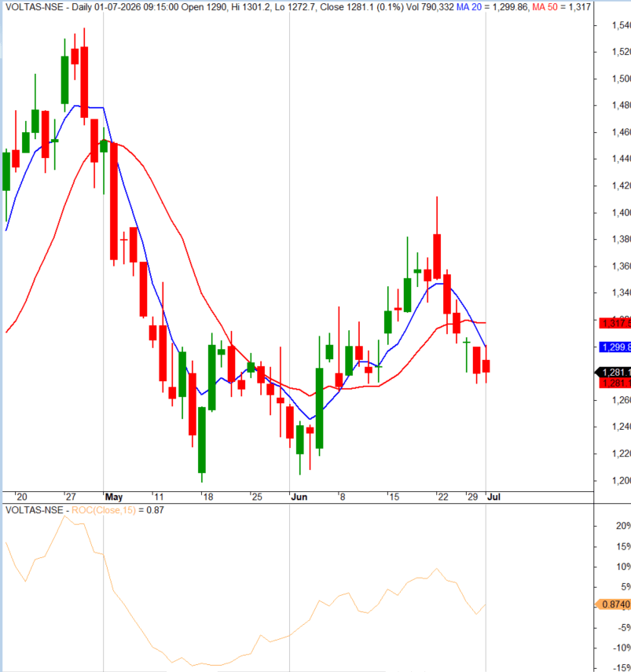Click the tall green candle after Jun start
This screenshot has width=631, height=672.
click(320, 408)
